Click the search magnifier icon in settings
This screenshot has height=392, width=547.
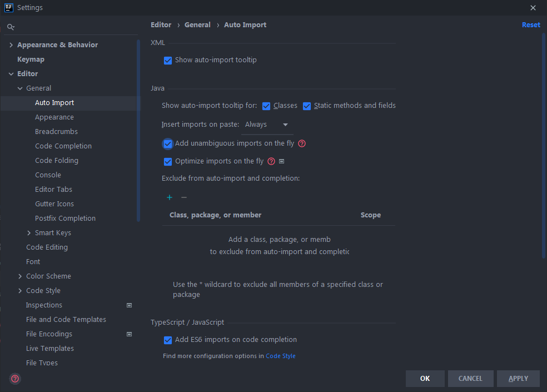point(11,27)
